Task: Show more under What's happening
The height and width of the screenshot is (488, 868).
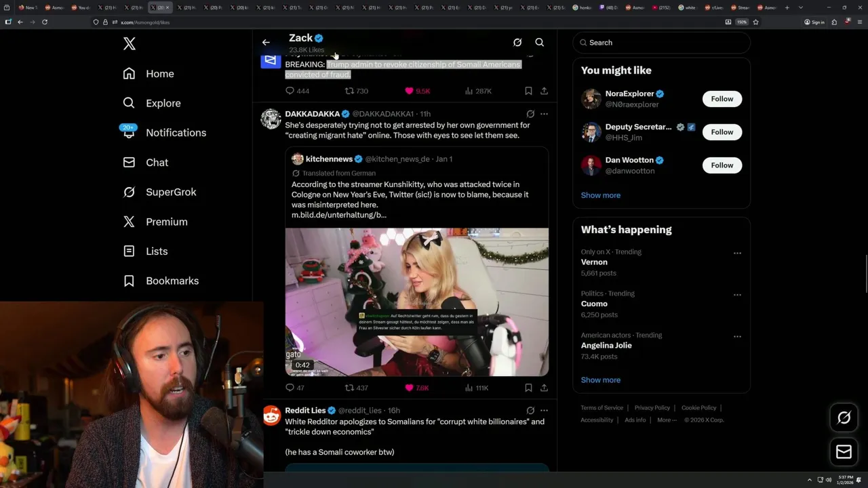Action: pyautogui.click(x=601, y=380)
